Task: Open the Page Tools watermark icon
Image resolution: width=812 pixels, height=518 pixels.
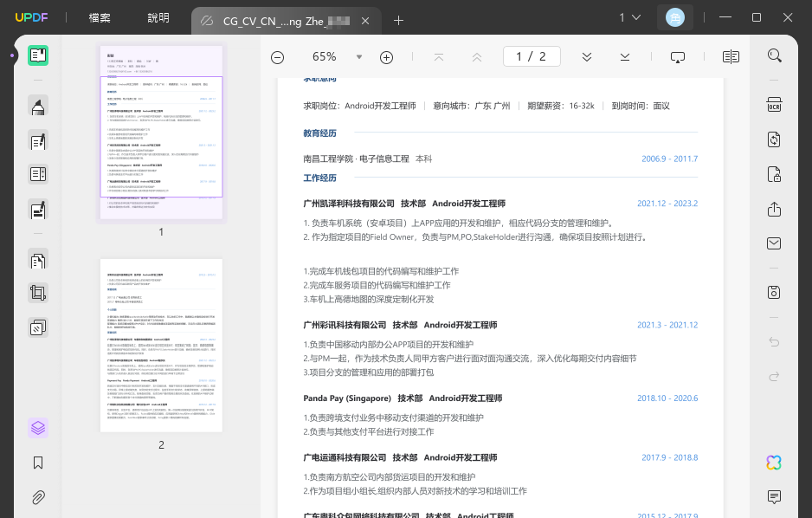Action: coord(38,327)
